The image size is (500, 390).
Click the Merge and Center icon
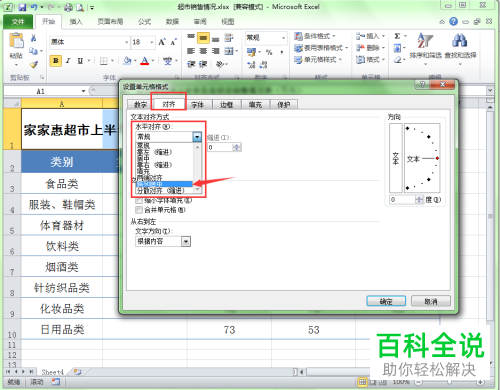point(229,51)
